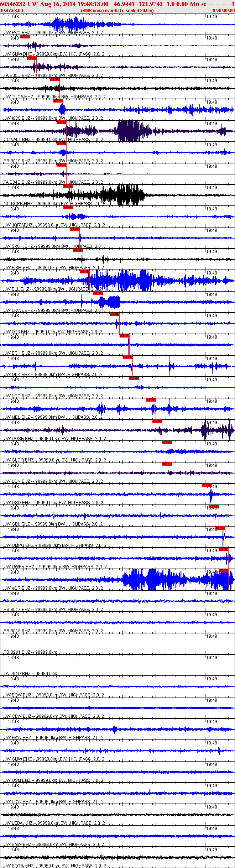This screenshot has height=868, width=235.
Task: Click the TA B05D BHZ channel label
Action: tap(17, 75)
